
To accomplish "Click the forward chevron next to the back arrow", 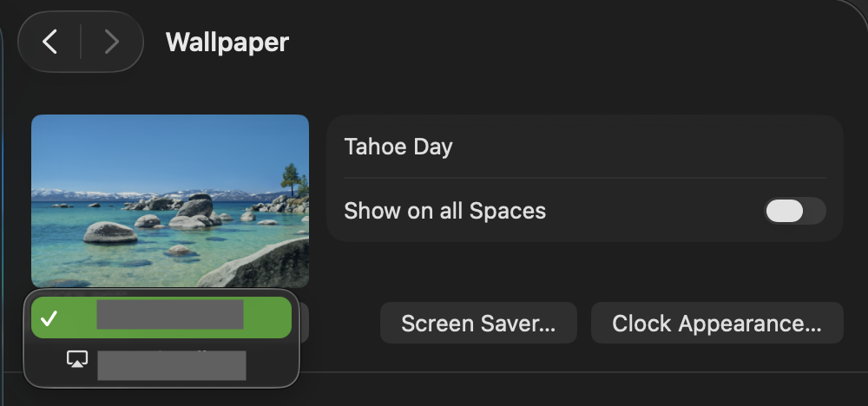I will pyautogui.click(x=111, y=42).
